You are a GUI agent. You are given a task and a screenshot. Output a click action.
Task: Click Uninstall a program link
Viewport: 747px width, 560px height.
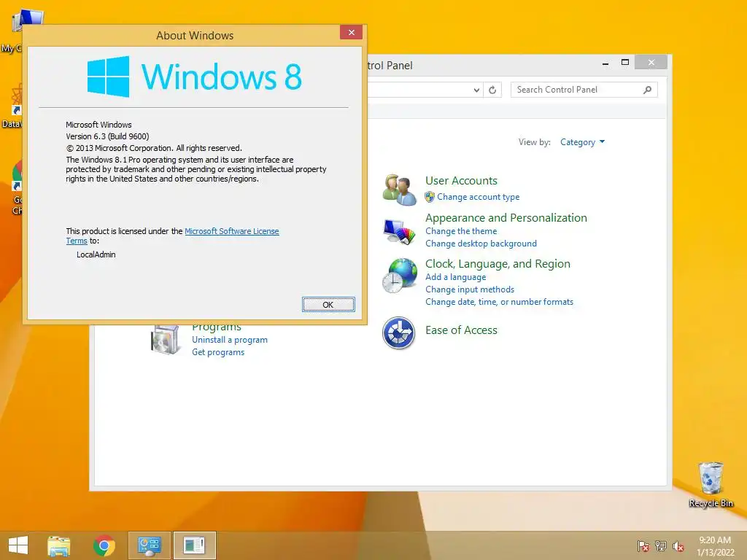(230, 340)
